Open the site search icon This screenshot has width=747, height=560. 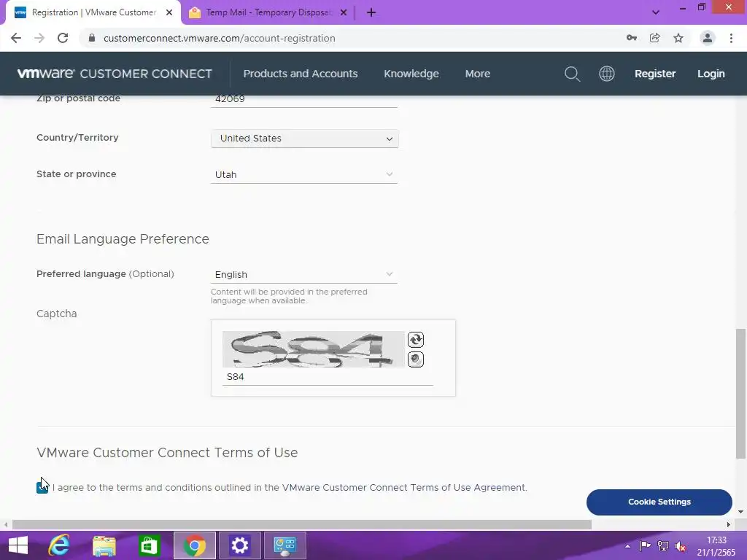tap(572, 74)
